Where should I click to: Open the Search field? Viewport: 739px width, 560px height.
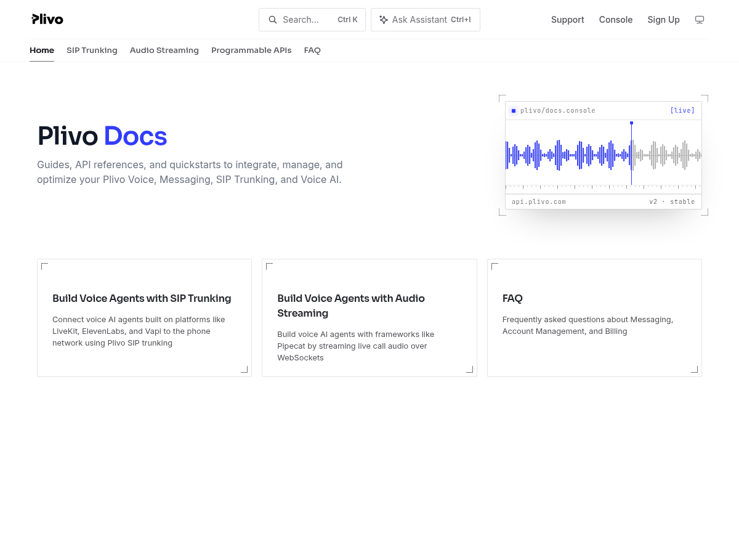click(312, 20)
